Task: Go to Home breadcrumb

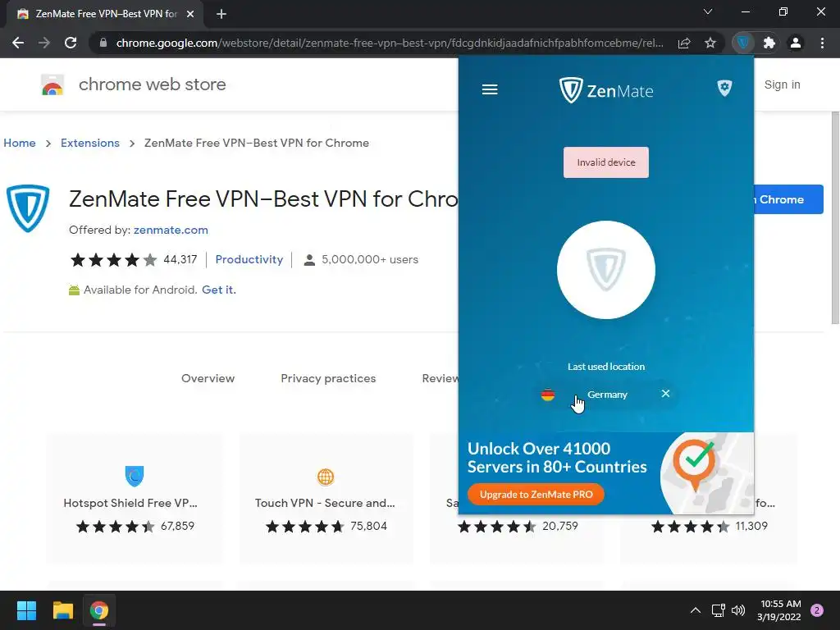Action: click(20, 143)
